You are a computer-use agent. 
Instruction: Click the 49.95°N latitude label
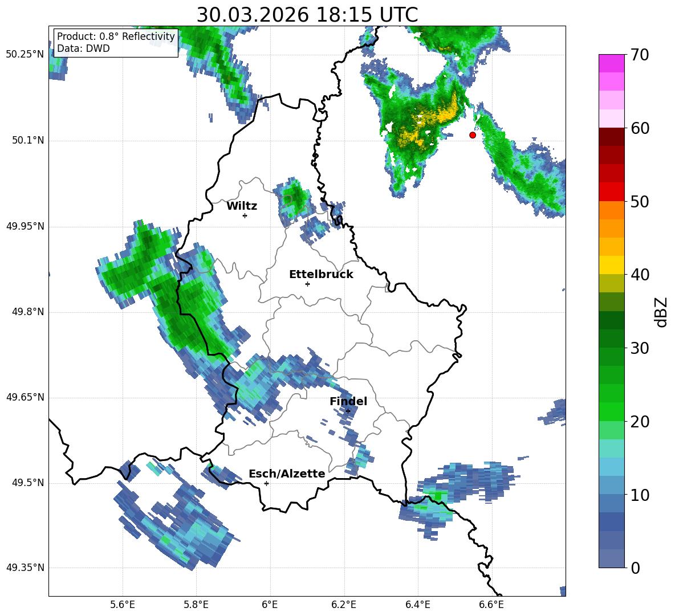coord(25,226)
